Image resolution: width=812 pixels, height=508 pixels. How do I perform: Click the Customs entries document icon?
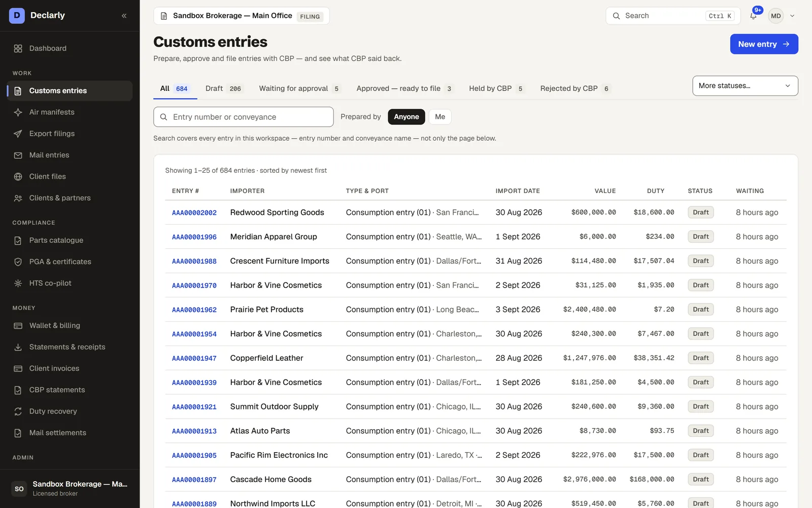18,91
